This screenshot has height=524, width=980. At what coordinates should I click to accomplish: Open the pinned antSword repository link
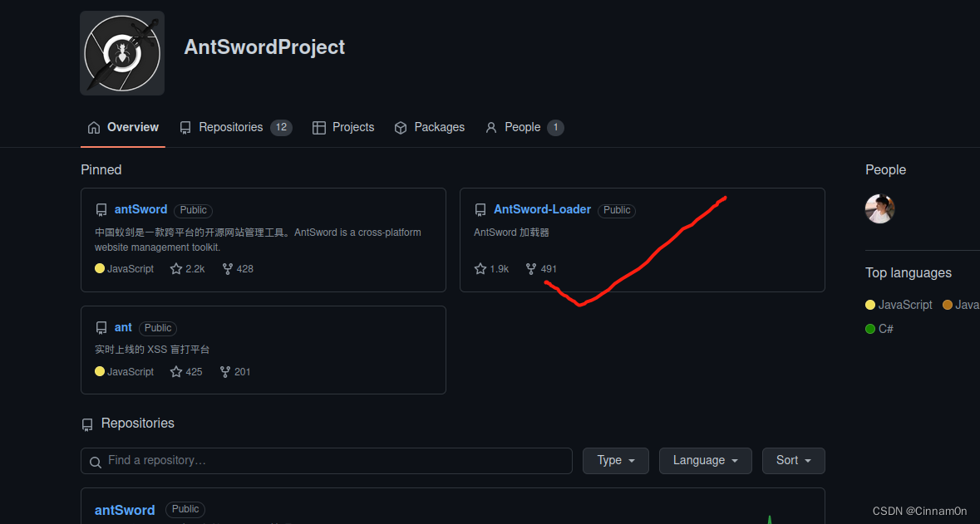140,209
